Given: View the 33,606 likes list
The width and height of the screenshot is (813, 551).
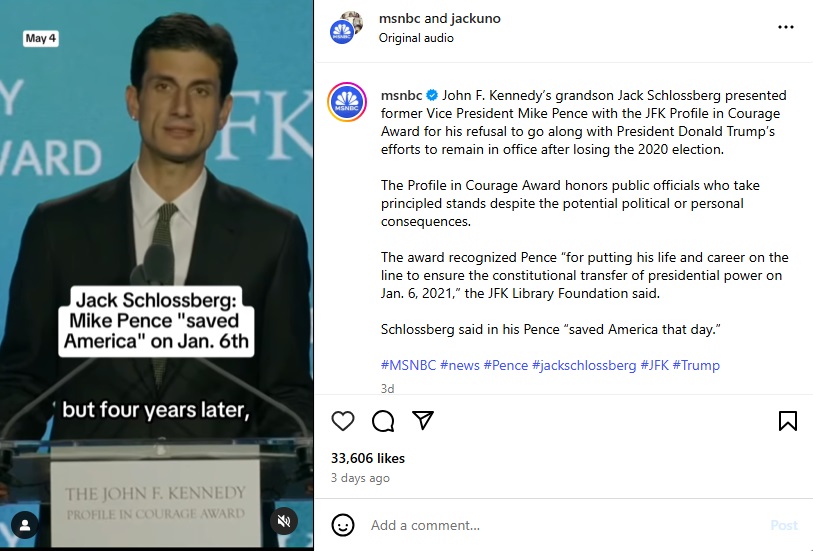Looking at the screenshot, I should [368, 458].
